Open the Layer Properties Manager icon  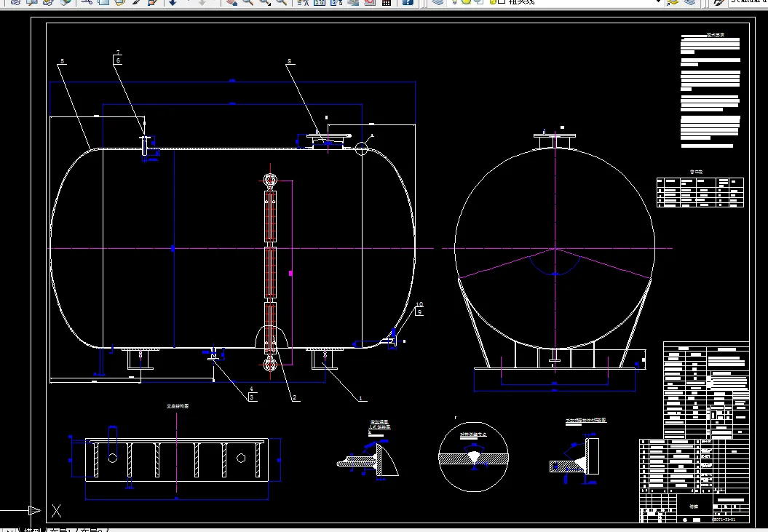pyautogui.click(x=438, y=2)
